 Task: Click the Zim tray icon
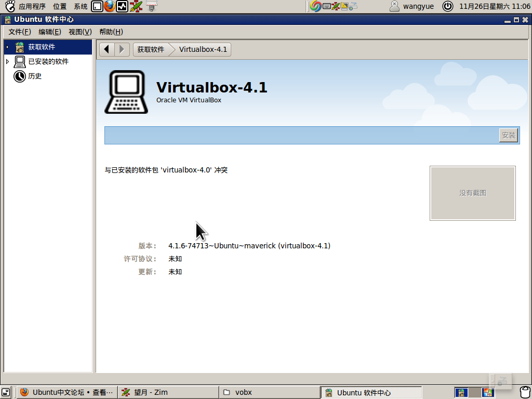335,6
